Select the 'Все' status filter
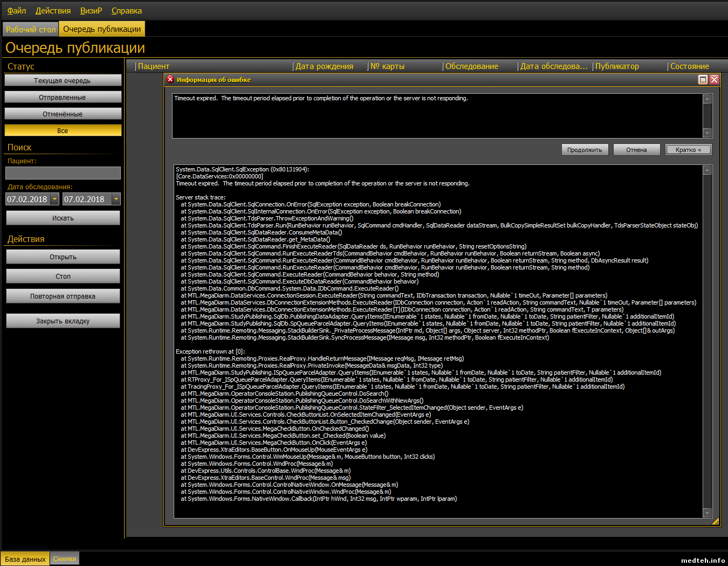 pos(63,131)
